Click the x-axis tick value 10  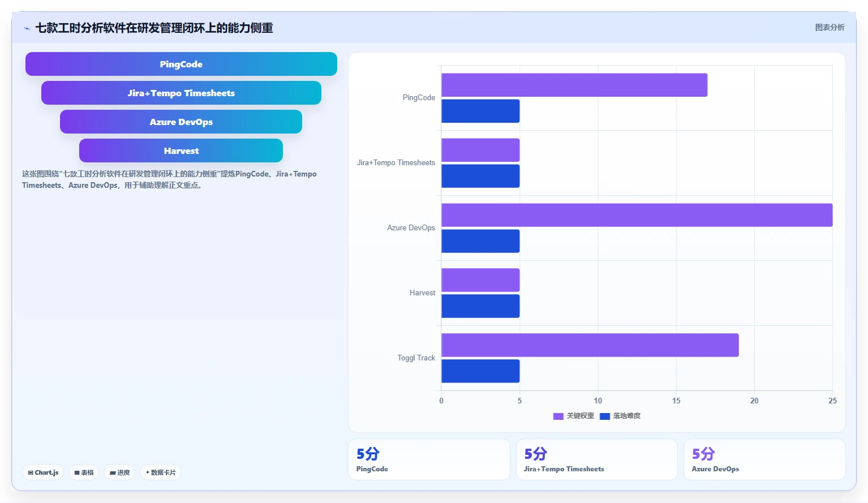[x=598, y=401]
